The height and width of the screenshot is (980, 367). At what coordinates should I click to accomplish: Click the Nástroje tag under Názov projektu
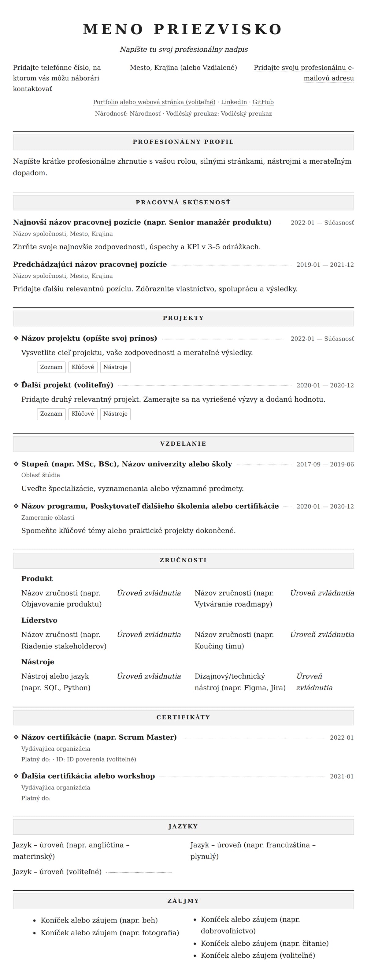[x=115, y=367]
